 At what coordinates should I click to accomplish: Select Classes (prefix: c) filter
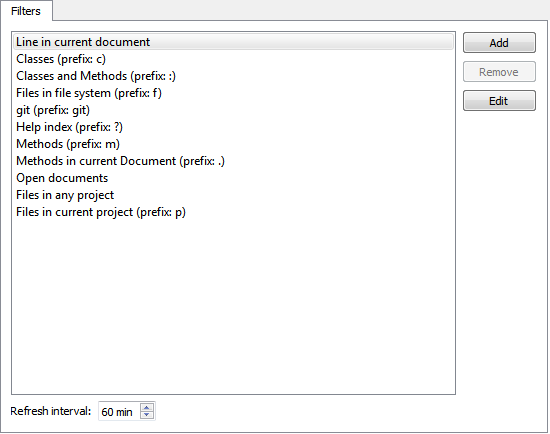233,59
